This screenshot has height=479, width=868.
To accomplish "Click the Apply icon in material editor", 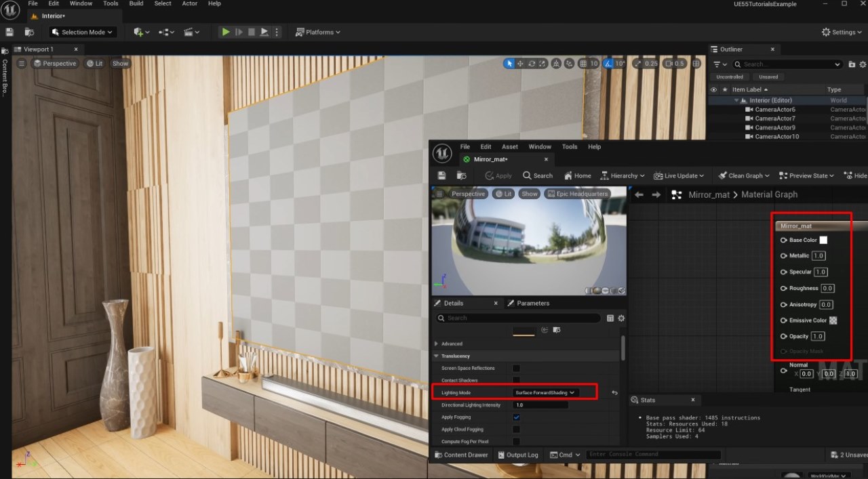I will click(498, 175).
